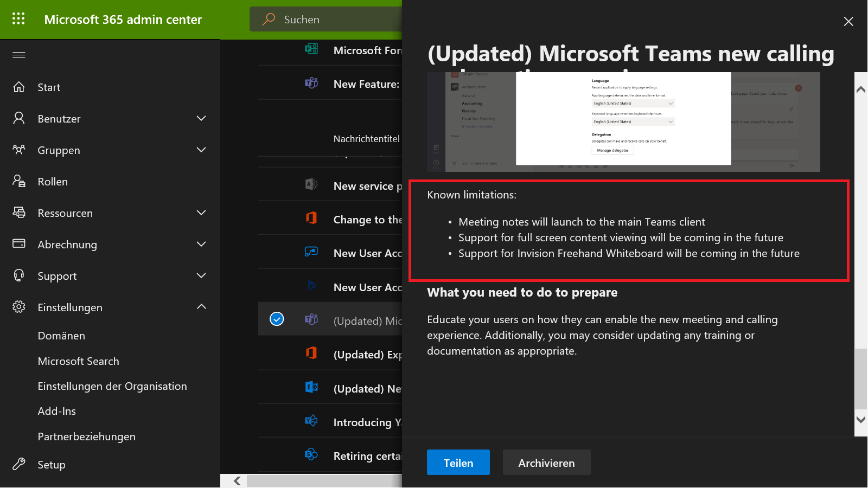
Task: Click the Teilen button
Action: pos(458,463)
